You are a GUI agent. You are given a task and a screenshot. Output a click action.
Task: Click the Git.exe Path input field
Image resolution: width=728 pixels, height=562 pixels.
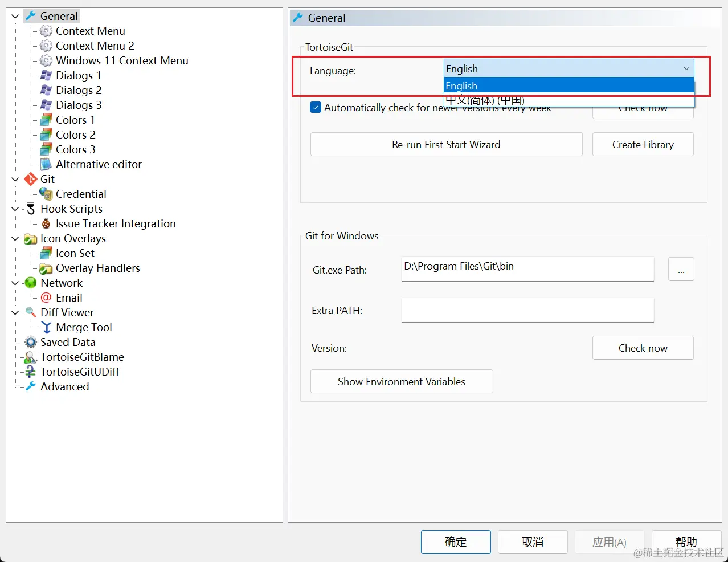click(527, 268)
